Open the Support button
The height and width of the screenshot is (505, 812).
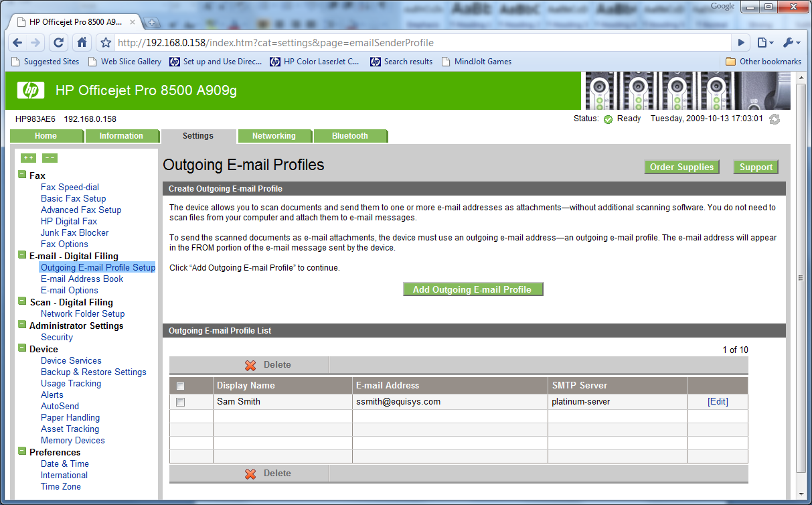[x=756, y=167]
